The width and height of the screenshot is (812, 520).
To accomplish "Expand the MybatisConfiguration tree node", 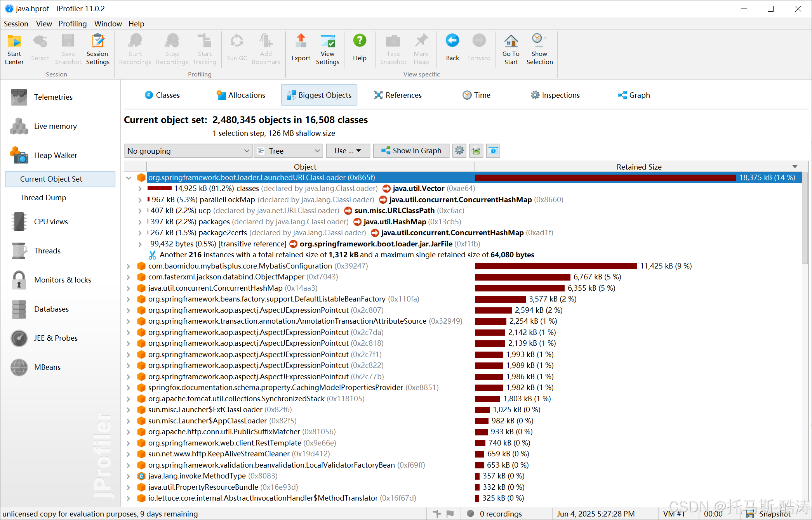I will click(x=129, y=266).
